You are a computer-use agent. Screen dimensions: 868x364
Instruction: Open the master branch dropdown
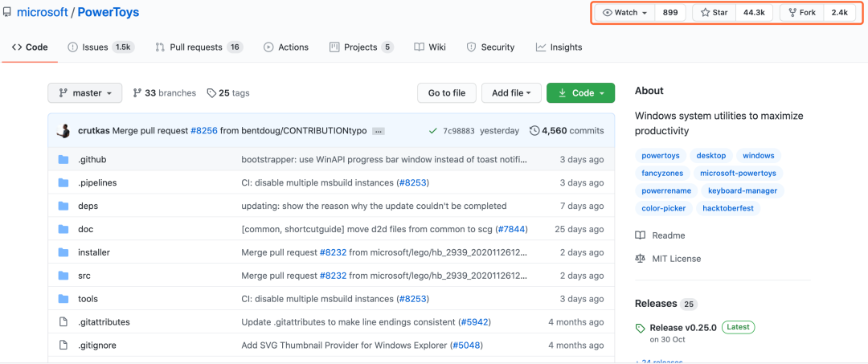point(84,93)
